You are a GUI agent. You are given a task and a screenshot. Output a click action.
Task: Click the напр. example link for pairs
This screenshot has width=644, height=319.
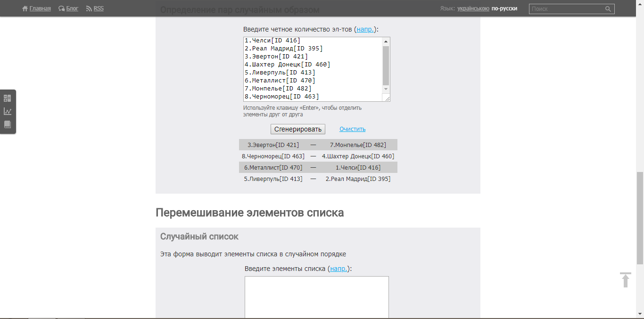365,29
